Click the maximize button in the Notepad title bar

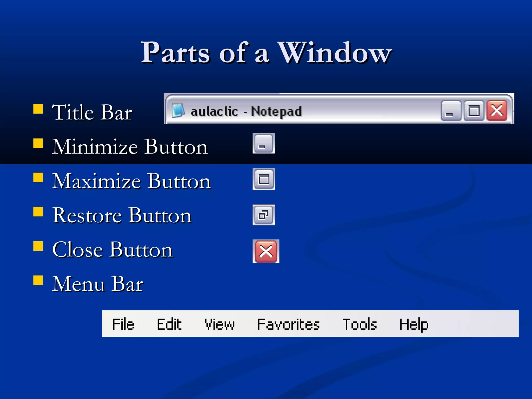coord(474,111)
